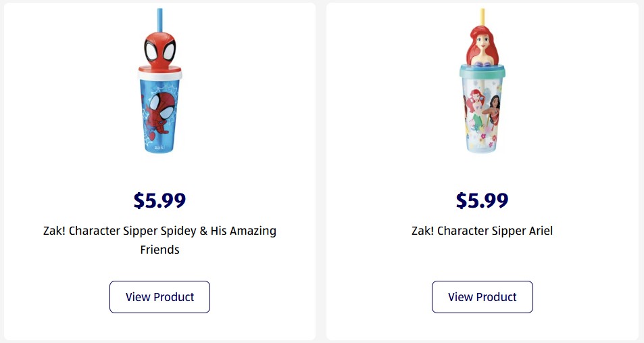The width and height of the screenshot is (644, 343).
Task: Click the $5.99 price on the Spidey card
Action: [x=159, y=200]
